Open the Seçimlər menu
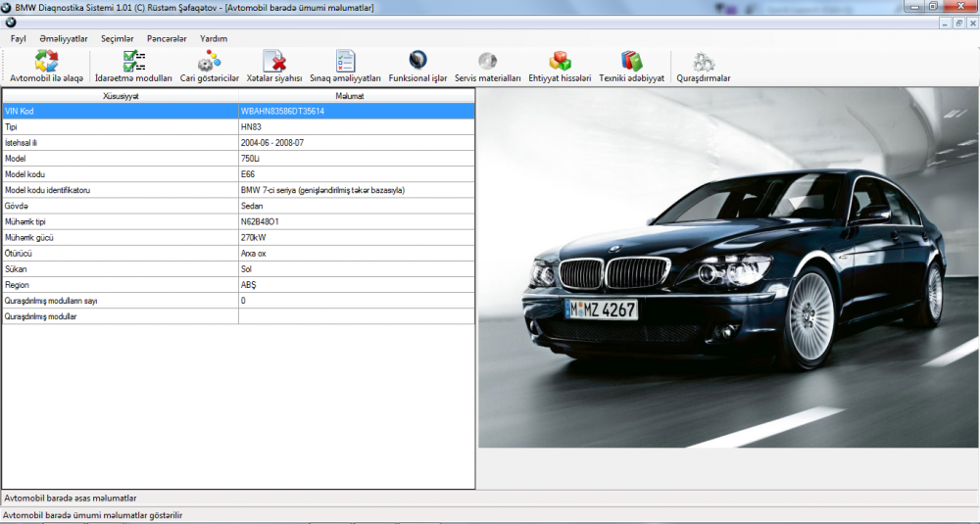Image resolution: width=980 pixels, height=524 pixels. click(x=118, y=39)
